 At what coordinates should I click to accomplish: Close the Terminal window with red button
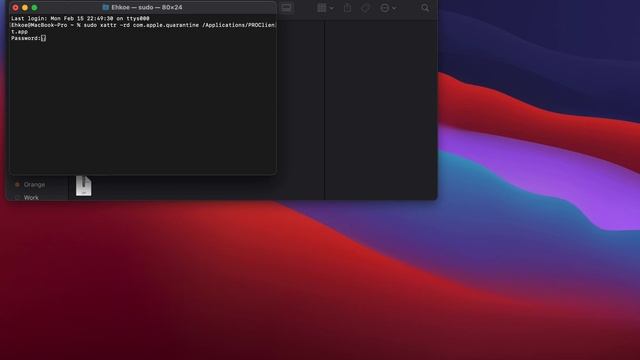(16, 7)
